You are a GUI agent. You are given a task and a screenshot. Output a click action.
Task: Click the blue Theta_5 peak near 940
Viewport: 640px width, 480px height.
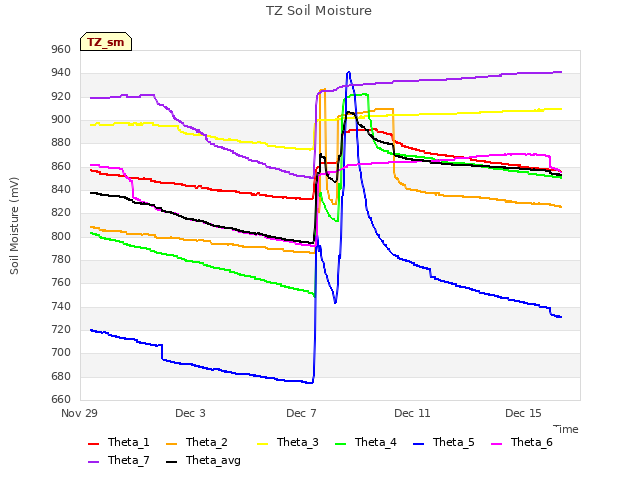348,72
